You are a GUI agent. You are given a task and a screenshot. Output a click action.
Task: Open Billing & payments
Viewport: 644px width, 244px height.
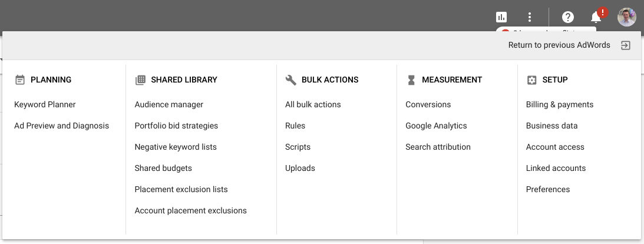[559, 104]
